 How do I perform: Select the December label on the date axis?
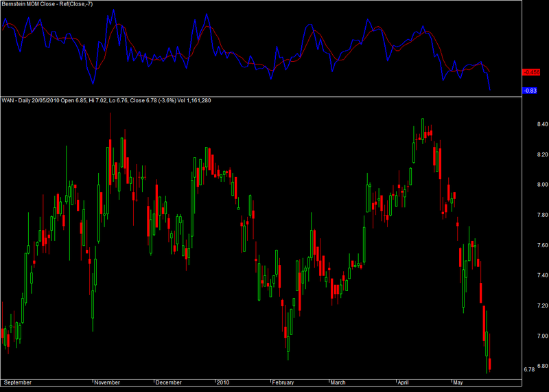[x=168, y=382]
